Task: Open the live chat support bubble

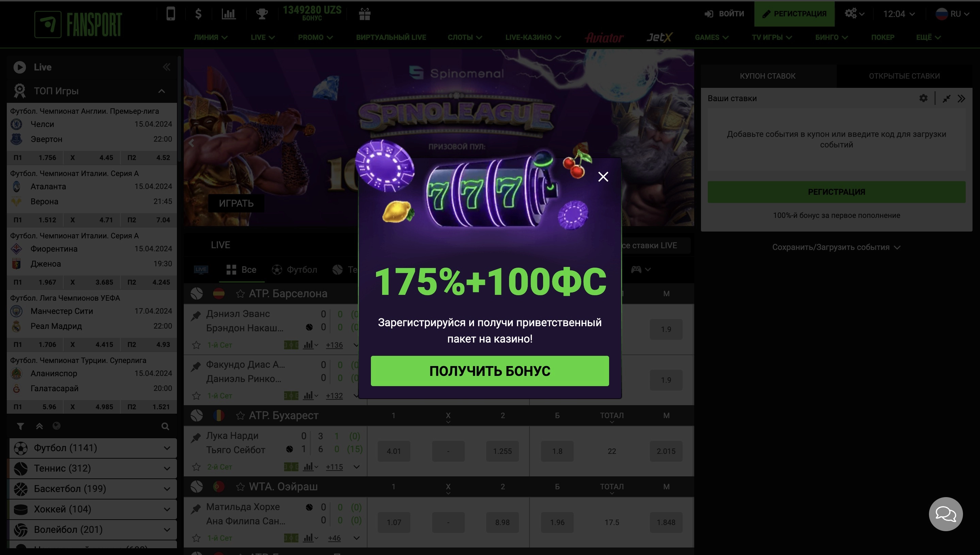Action: 945,514
